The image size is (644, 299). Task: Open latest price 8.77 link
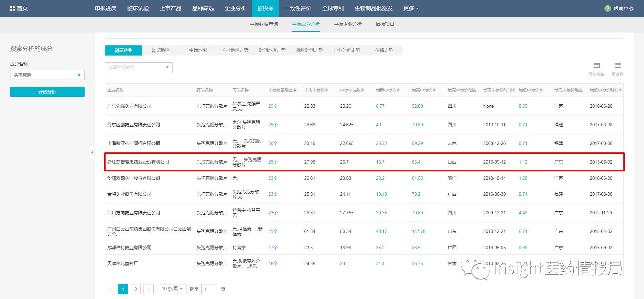pyautogui.click(x=380, y=106)
